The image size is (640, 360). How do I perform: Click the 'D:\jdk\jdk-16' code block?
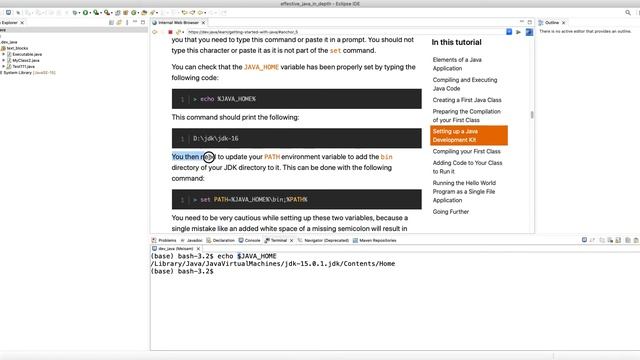click(x=296, y=138)
